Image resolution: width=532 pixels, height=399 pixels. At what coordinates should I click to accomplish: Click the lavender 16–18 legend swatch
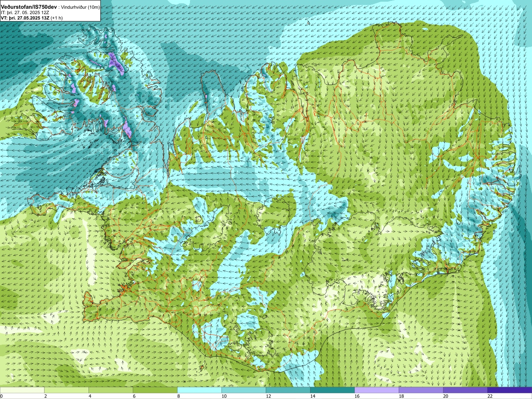(377, 390)
